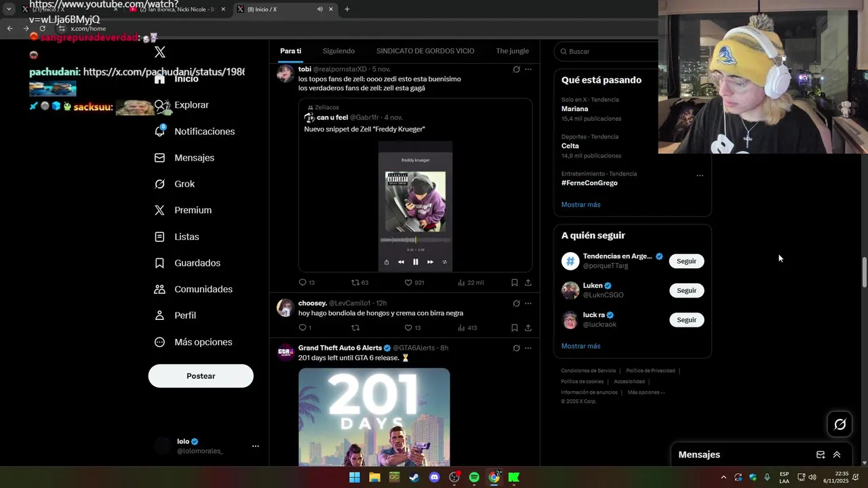Viewport: 868px width, 488px height.
Task: Click Mostrar más under A quién seguir
Action: tap(580, 346)
